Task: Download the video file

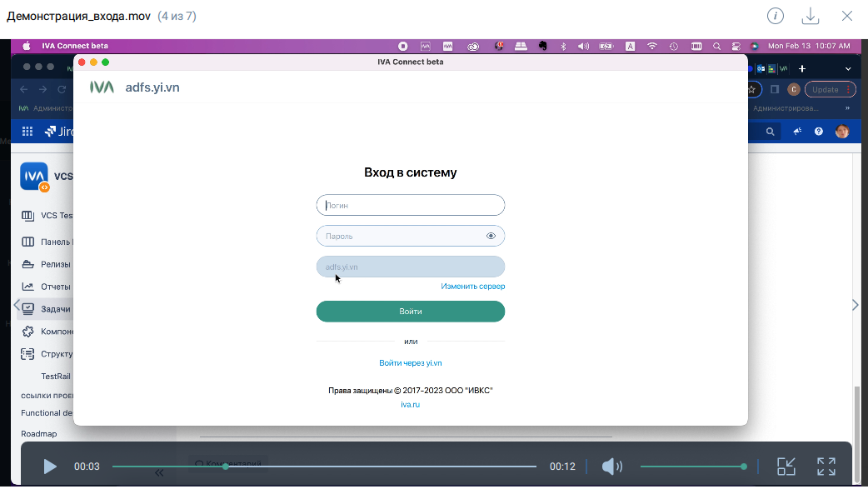Action: pos(810,16)
